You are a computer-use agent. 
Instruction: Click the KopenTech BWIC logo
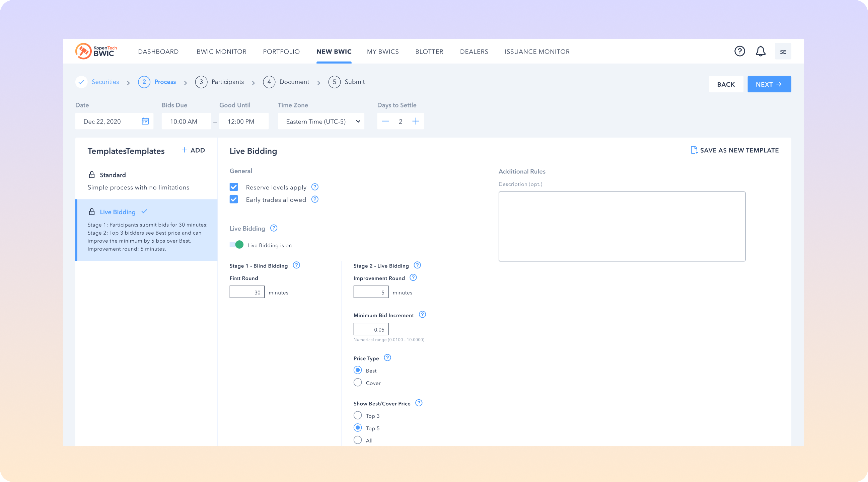click(x=96, y=51)
